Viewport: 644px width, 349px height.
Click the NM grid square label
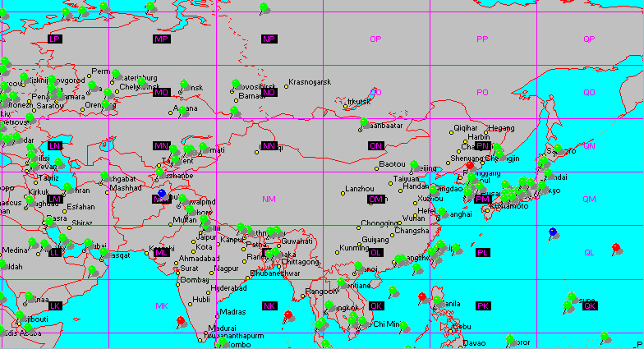pos(269,199)
